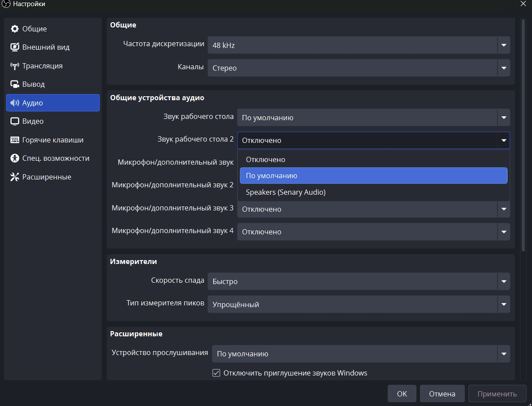Click the Горячие клавиши keyboard icon
This screenshot has height=406, width=532.
click(15, 140)
